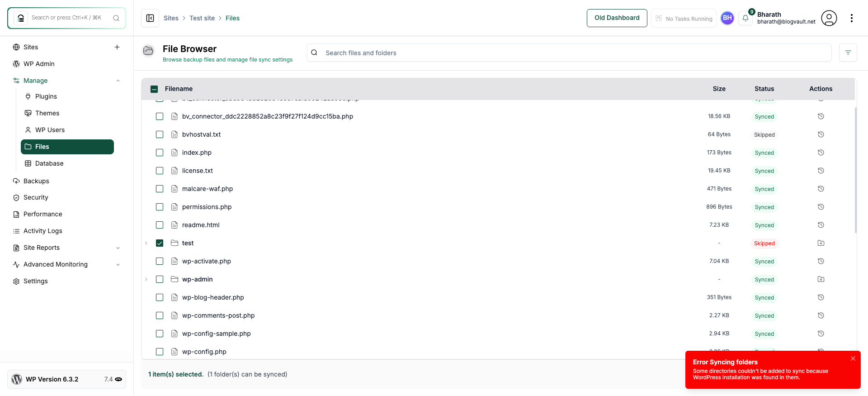The width and height of the screenshot is (868, 396).
Task: Expand the Advanced Monitoring section
Action: coord(118,264)
